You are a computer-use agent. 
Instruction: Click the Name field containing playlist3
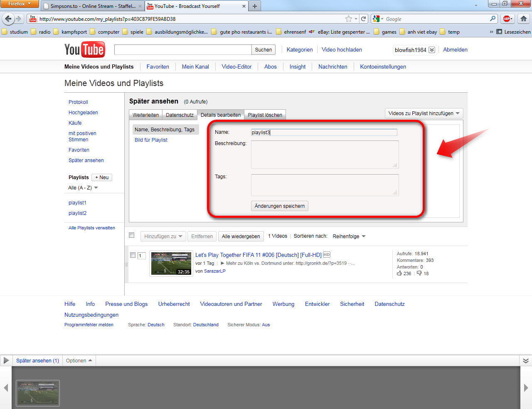pyautogui.click(x=324, y=132)
